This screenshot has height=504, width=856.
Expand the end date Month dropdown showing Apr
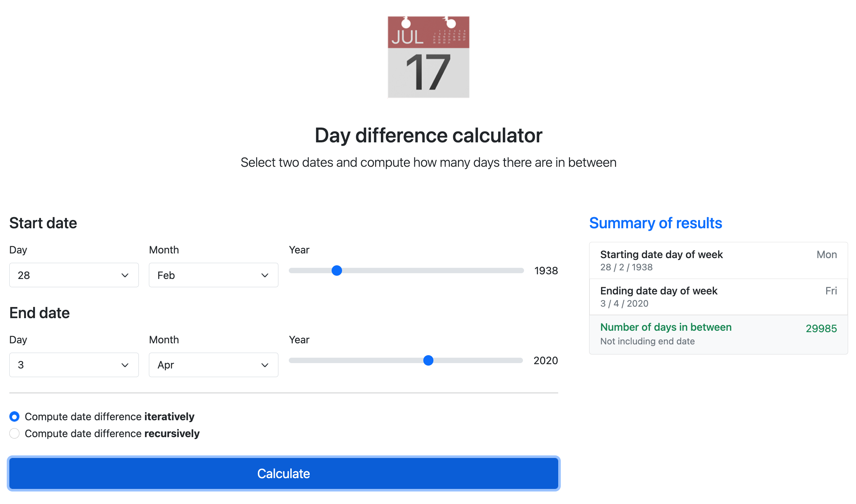tap(213, 365)
